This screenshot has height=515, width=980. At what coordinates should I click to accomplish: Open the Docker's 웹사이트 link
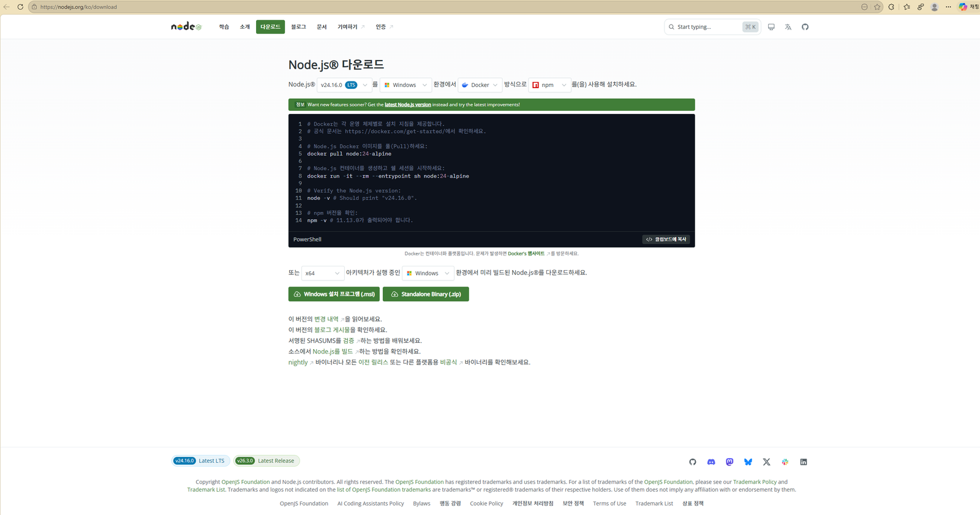click(528, 254)
